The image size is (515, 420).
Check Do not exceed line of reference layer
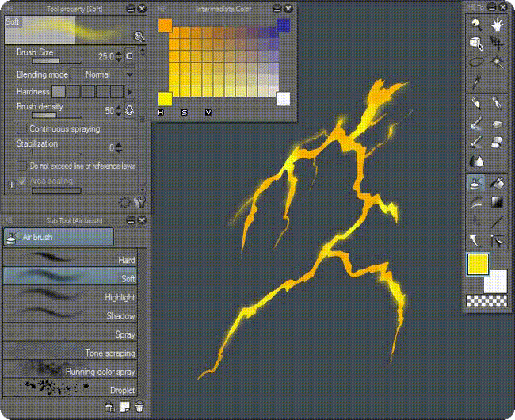22,166
